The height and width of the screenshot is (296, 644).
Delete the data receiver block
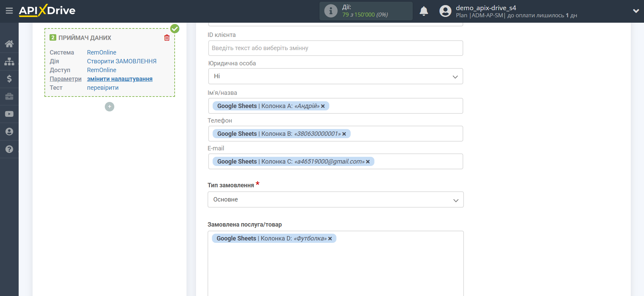tap(167, 38)
